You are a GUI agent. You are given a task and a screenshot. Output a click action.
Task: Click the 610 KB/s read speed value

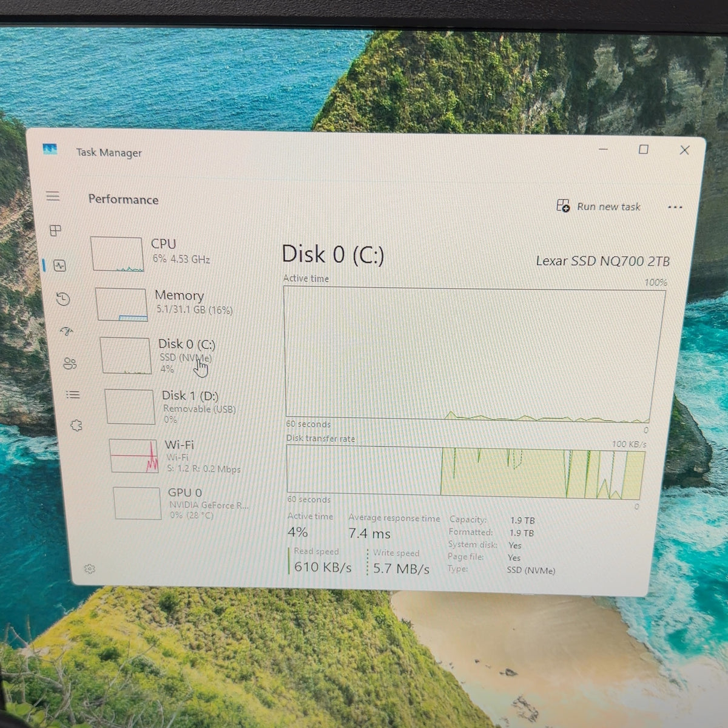323,567
